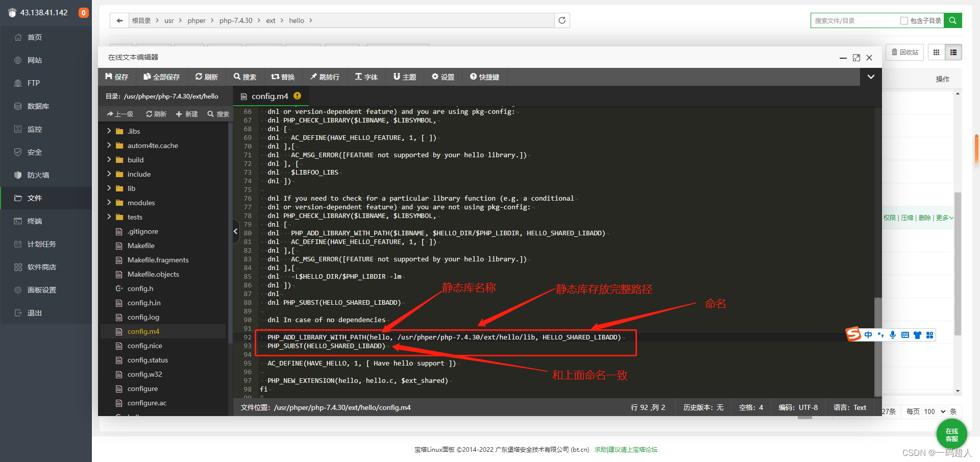The image size is (980, 462).
Task: Toggle the 包含子目录 checkbox
Action: 904,20
